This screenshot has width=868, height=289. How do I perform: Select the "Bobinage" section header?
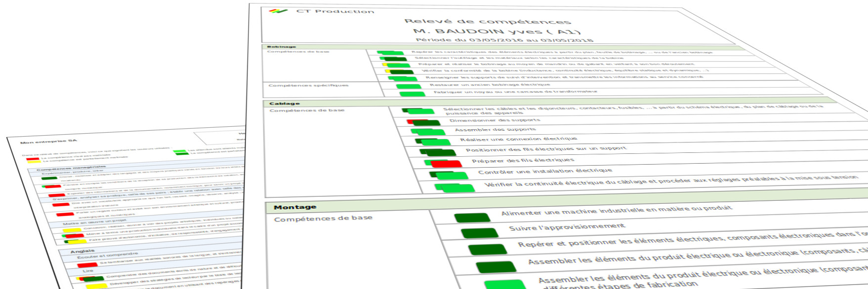[x=282, y=47]
